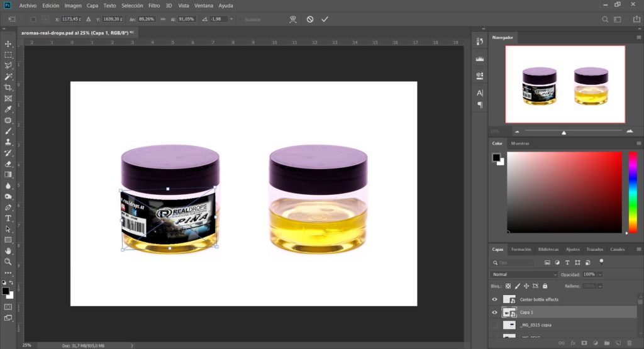Expand the status bar info arrow

pos(132,346)
